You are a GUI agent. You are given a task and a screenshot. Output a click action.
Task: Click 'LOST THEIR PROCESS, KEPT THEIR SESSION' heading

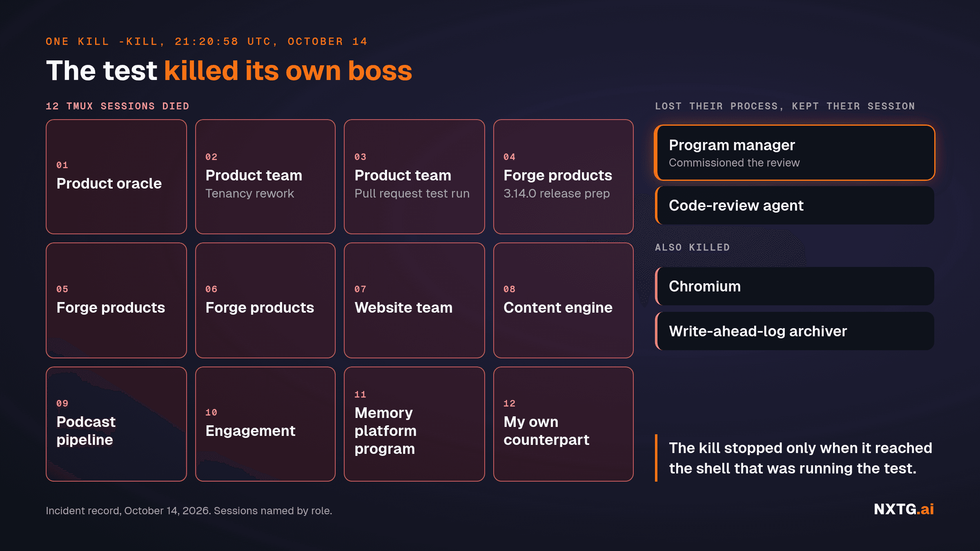click(x=785, y=106)
